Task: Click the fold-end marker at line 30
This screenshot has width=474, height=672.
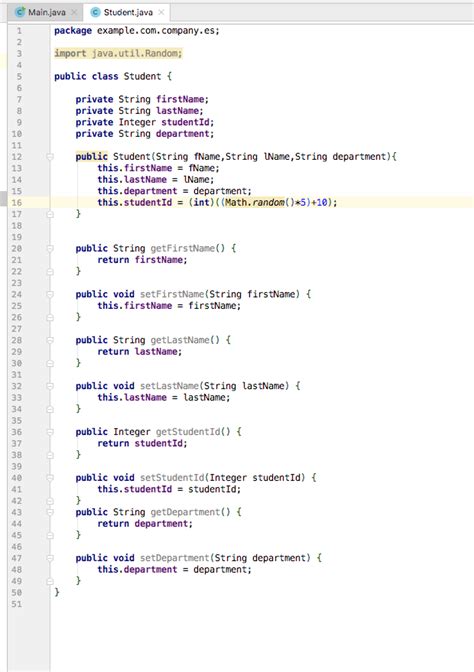Action: (x=50, y=363)
